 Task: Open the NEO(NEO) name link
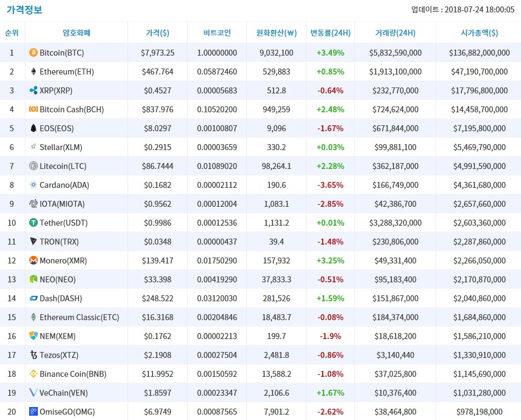(x=58, y=280)
